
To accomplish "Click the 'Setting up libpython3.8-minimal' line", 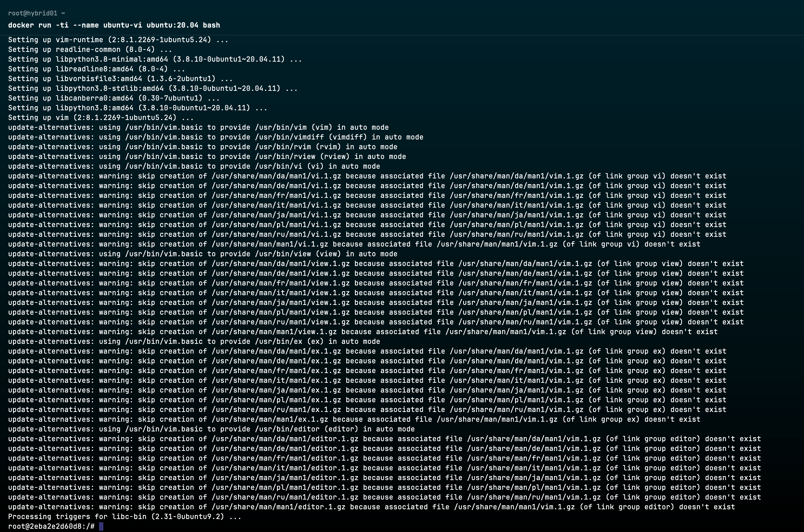I will coord(155,59).
